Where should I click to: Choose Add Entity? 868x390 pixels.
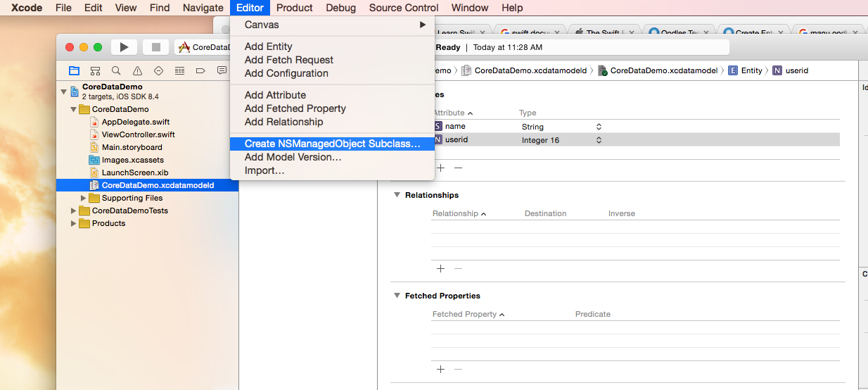point(333,46)
